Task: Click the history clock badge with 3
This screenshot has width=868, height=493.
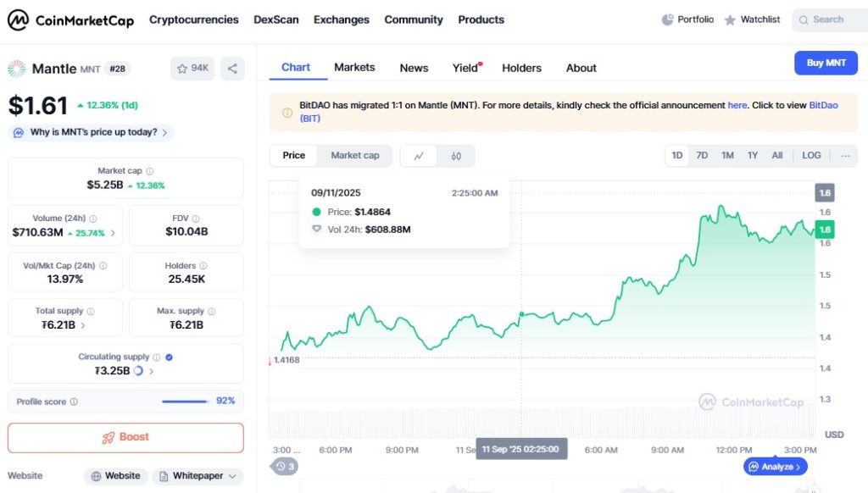Action: coord(285,467)
